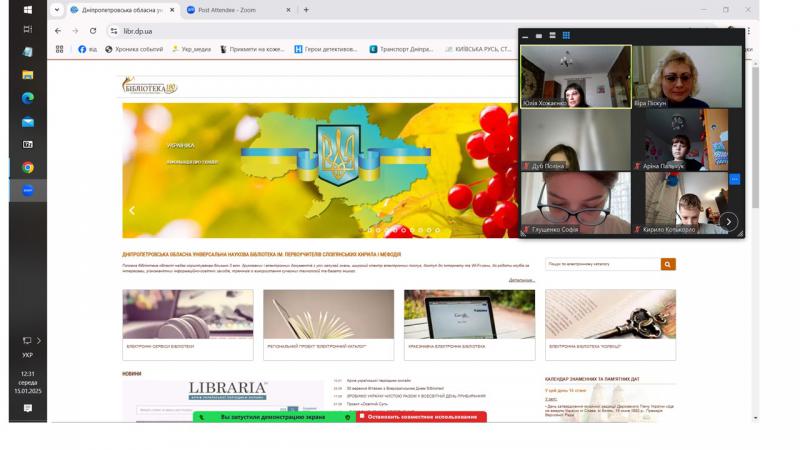The image size is (800, 450).
Task: Open the Facebook bookmark
Action: [x=87, y=49]
